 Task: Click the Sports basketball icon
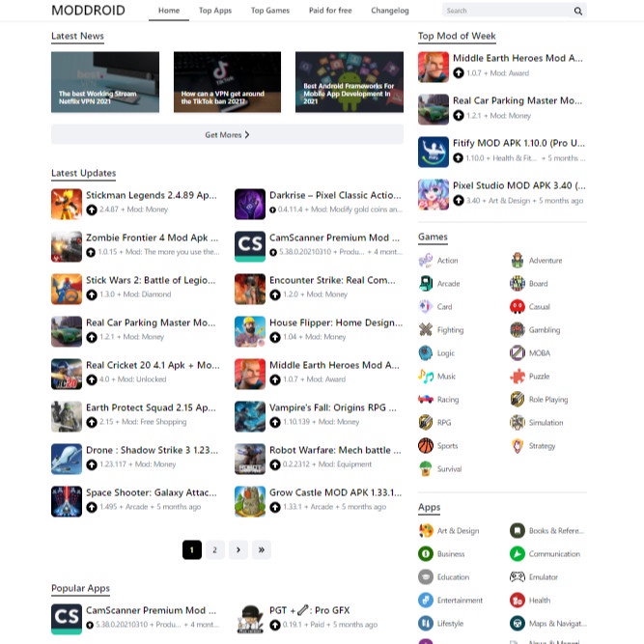426,446
